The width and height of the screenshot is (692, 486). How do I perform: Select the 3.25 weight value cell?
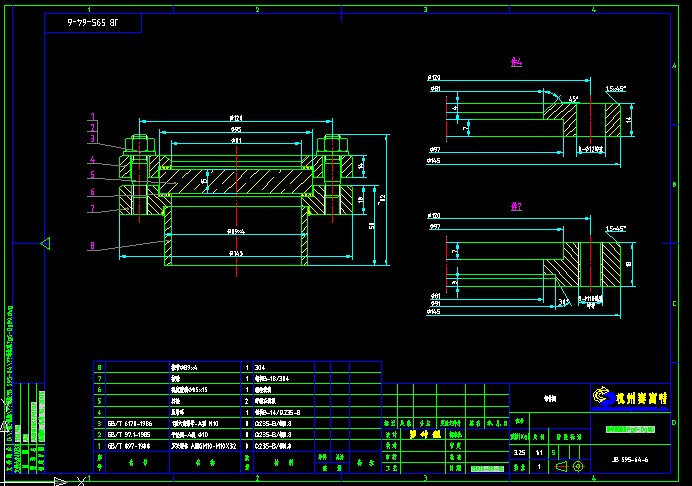point(518,453)
